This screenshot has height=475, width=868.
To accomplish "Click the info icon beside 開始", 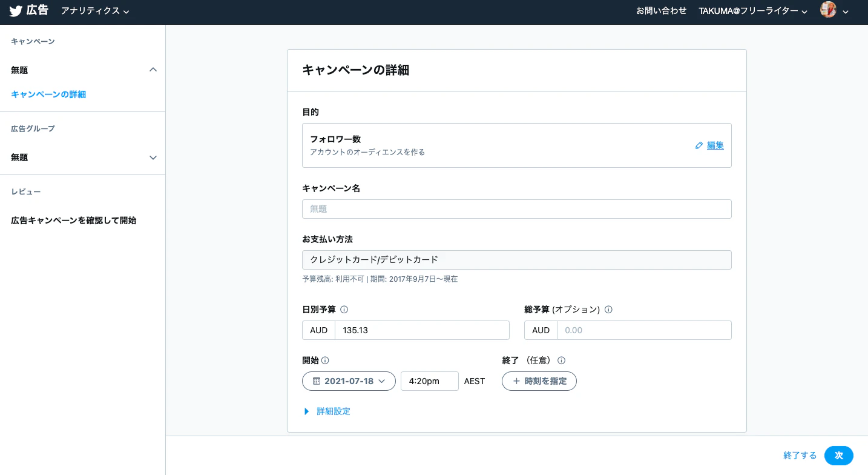I will pos(325,360).
